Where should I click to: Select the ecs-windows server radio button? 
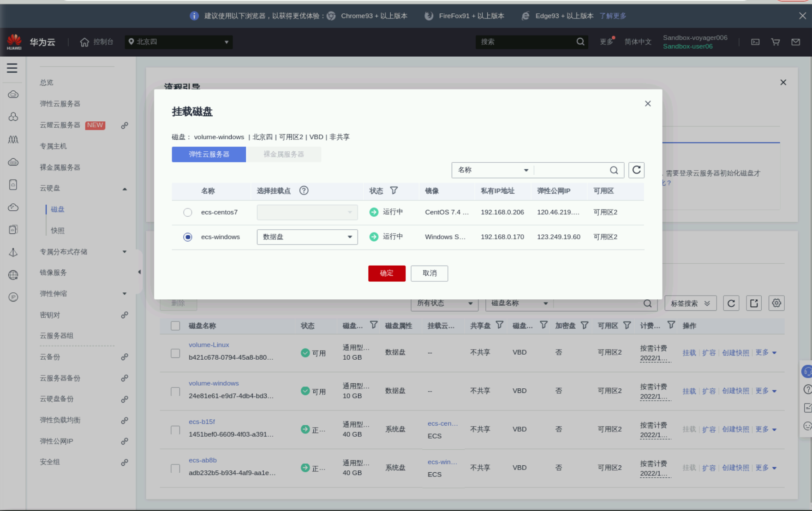tap(187, 237)
